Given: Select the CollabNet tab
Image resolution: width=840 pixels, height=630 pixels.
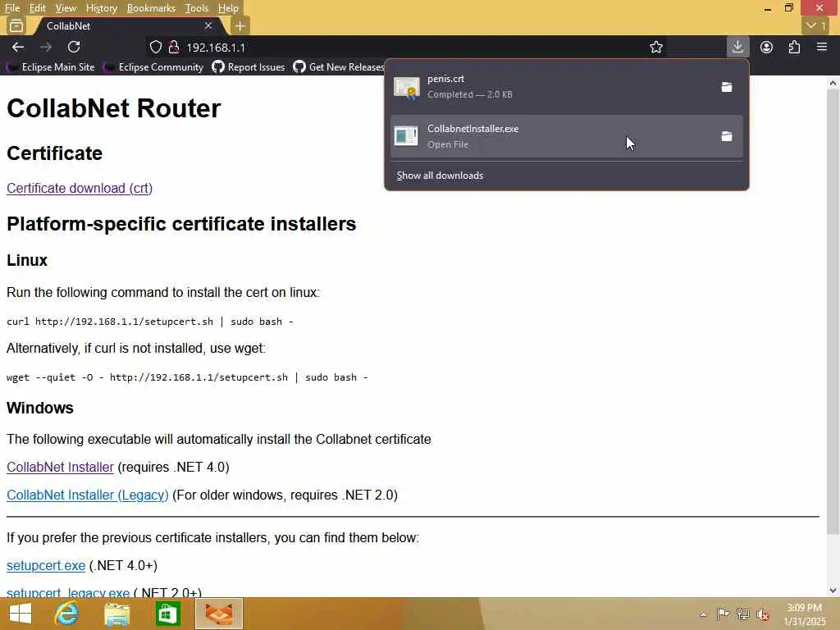Looking at the screenshot, I should coord(129,25).
